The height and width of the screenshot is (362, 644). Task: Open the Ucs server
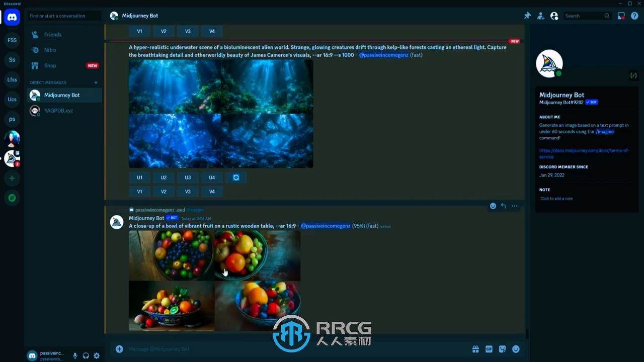[x=12, y=100]
